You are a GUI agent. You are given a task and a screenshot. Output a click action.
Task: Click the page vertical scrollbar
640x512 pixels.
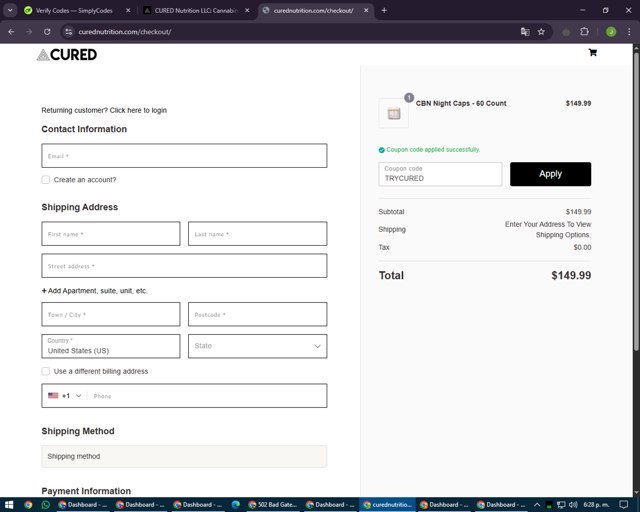point(636,201)
